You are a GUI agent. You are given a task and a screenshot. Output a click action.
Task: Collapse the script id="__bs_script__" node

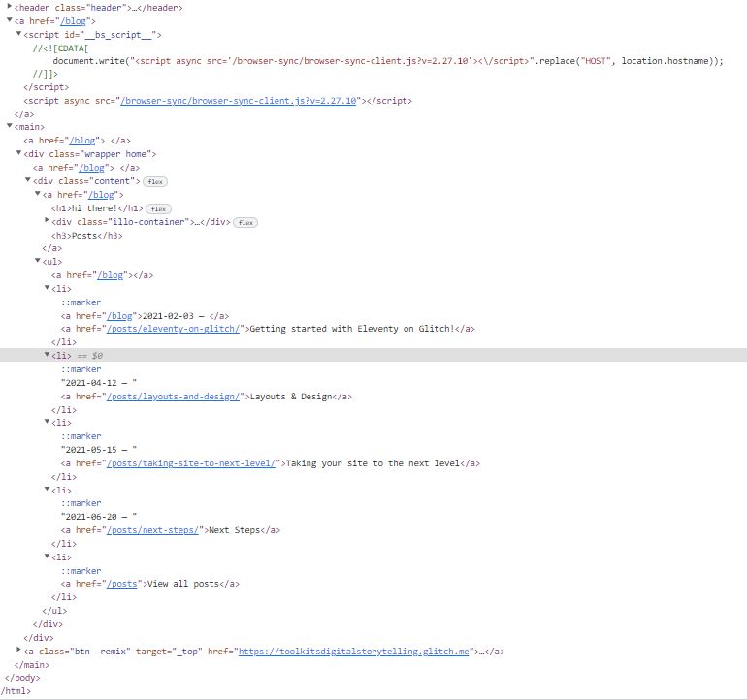coord(18,34)
